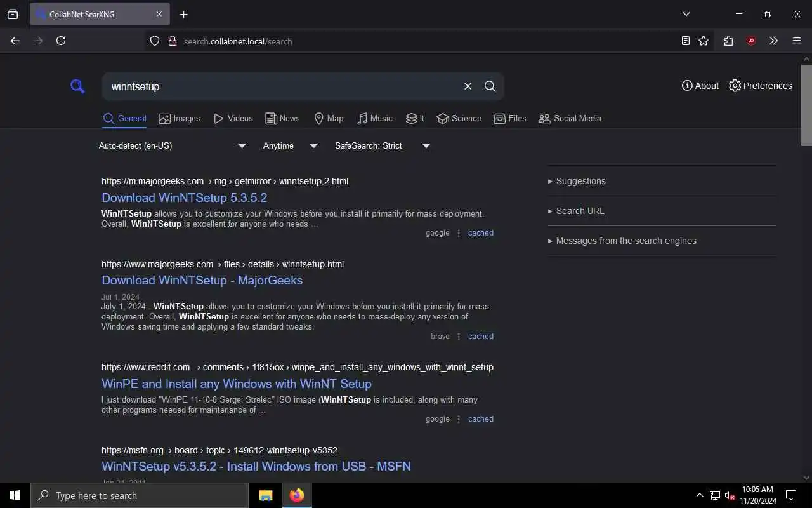Open uBlock Origin extension icon
Screen dimensions: 812x508
(751, 41)
